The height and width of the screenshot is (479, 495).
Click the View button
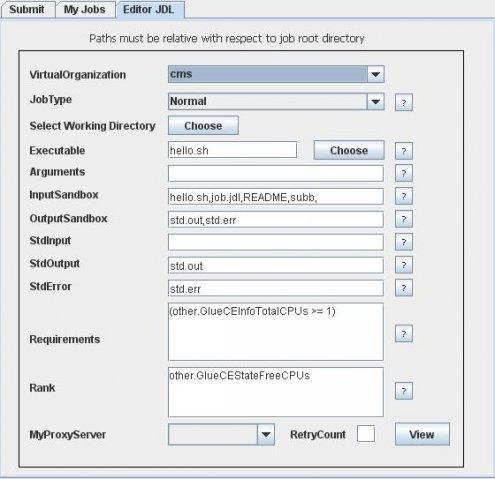[422, 434]
